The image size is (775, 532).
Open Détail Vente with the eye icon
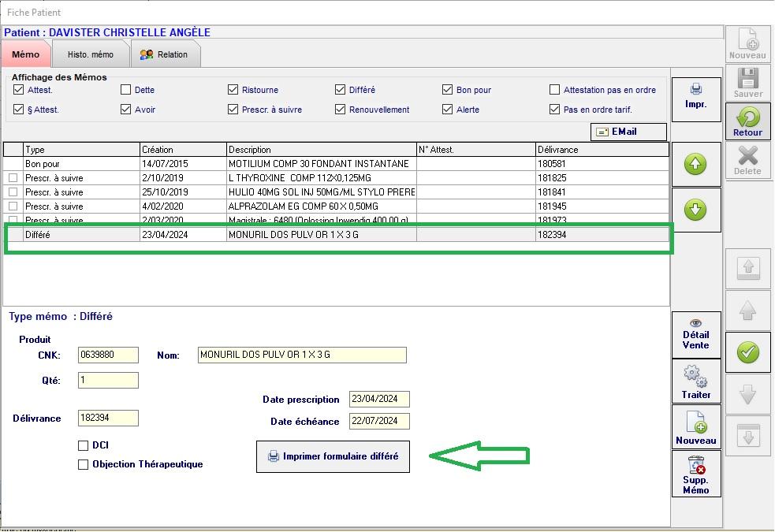point(695,333)
